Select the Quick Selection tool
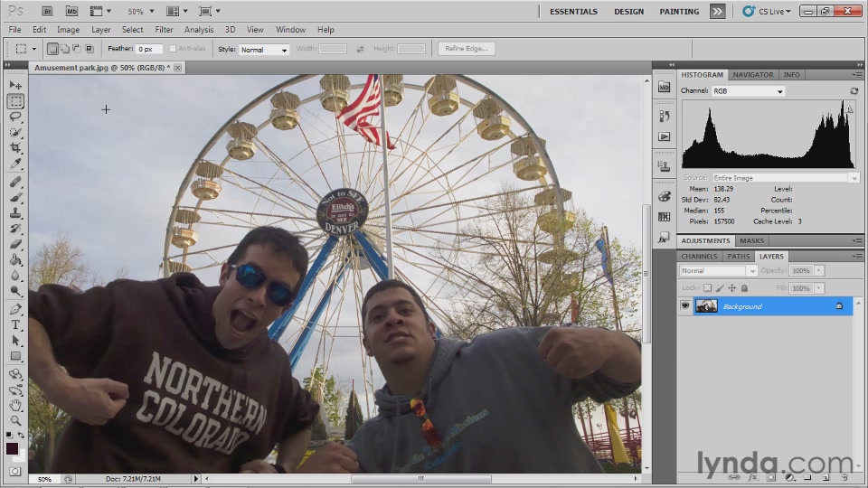The height and width of the screenshot is (488, 868). (x=15, y=132)
